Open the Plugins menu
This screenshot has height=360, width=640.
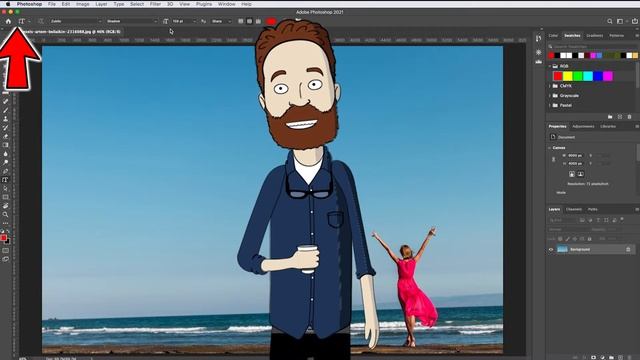click(204, 4)
